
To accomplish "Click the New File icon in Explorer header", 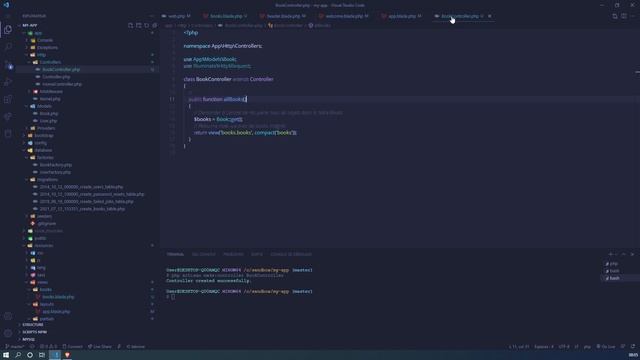I will click(x=131, y=25).
